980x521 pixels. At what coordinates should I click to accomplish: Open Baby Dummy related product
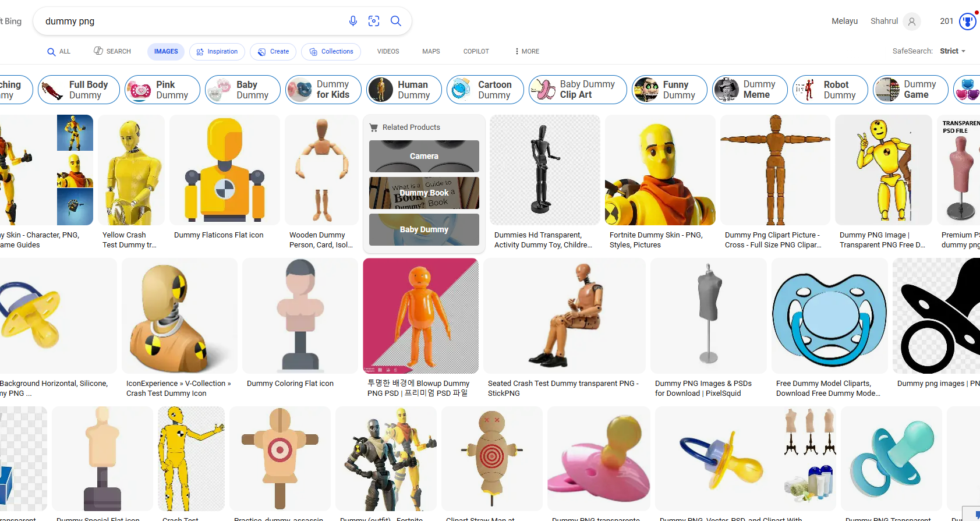point(424,229)
